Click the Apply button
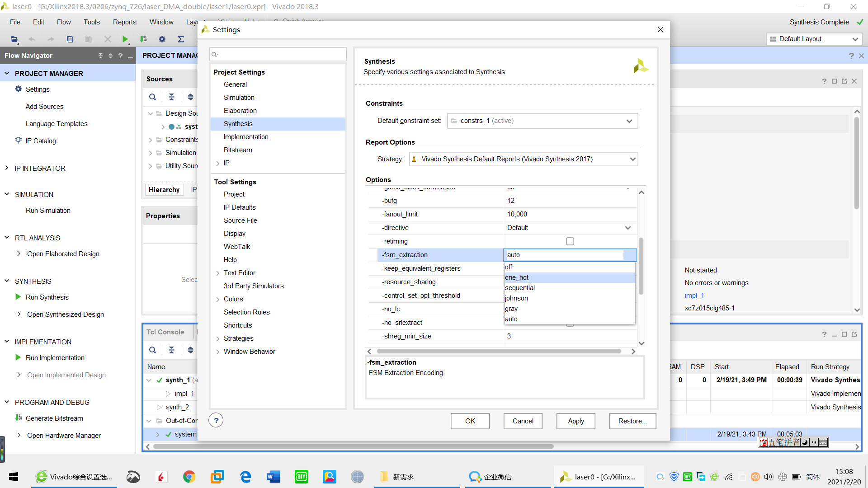 click(576, 421)
